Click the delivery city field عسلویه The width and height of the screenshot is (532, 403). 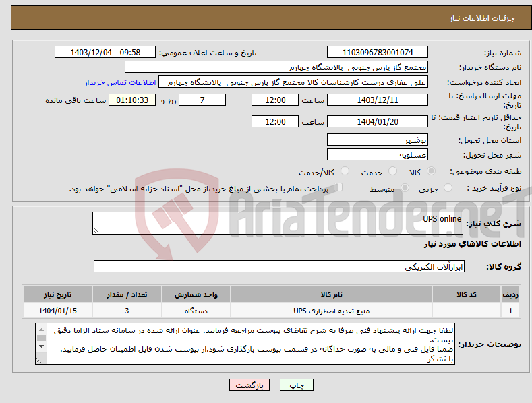(x=378, y=155)
